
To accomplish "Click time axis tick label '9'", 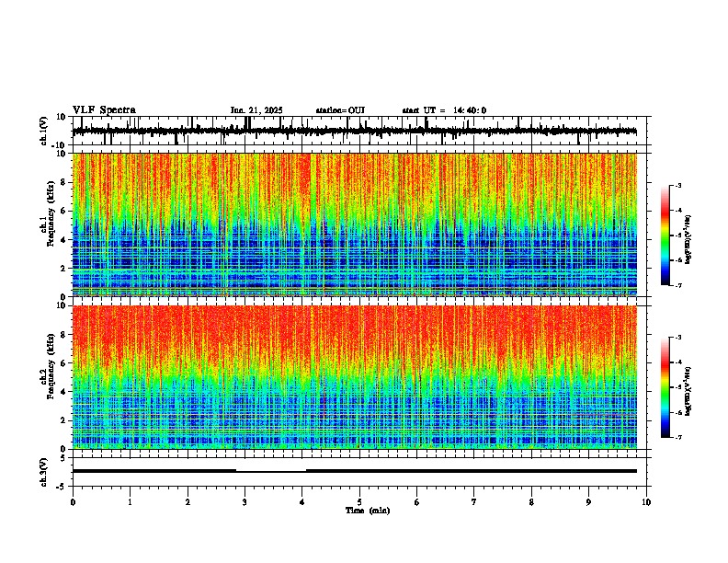I will 589,502.
